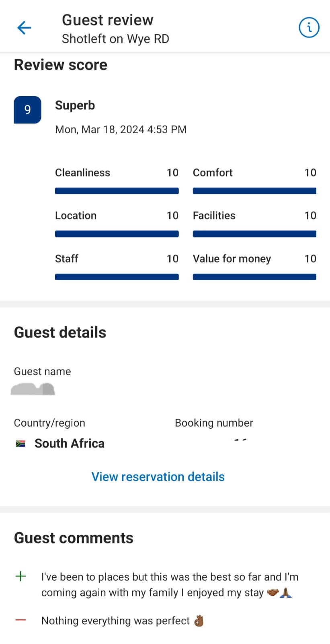The width and height of the screenshot is (330, 644).
Task: Select the Facilities score bar
Action: pyautogui.click(x=254, y=234)
